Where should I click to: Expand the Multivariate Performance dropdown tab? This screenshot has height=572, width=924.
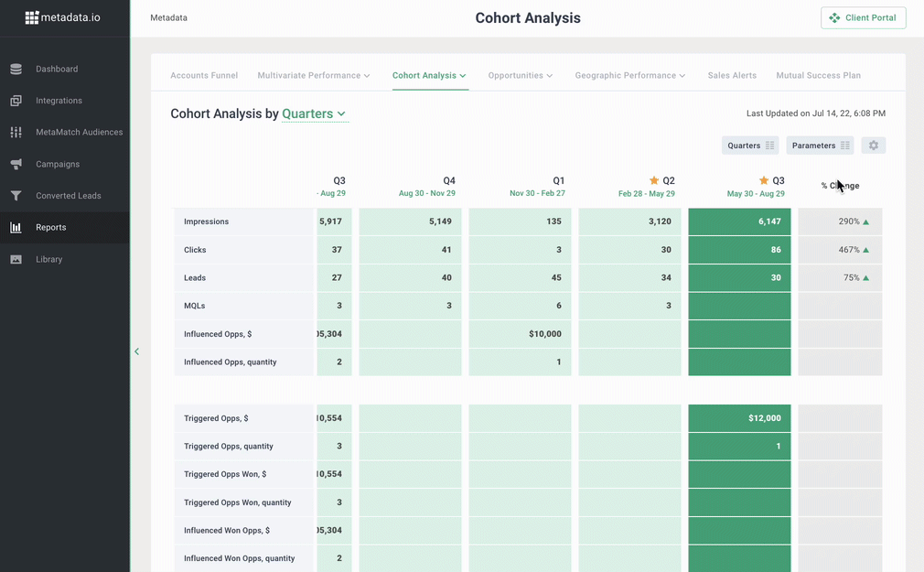(313, 76)
